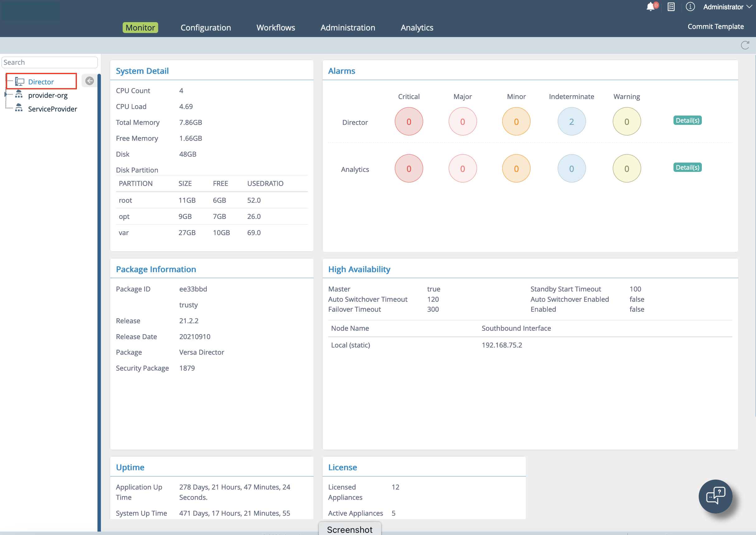Viewport: 756px width, 535px height.
Task: Click the High Availability heading
Action: (359, 269)
